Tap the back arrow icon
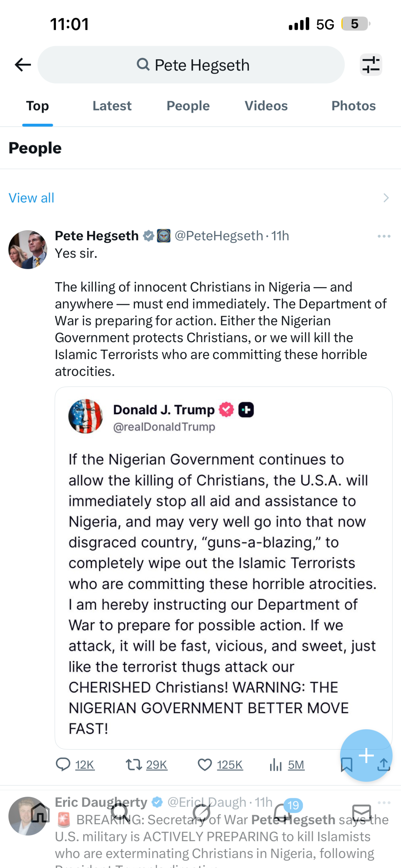Viewport: 401px width, 868px height. pos(23,65)
